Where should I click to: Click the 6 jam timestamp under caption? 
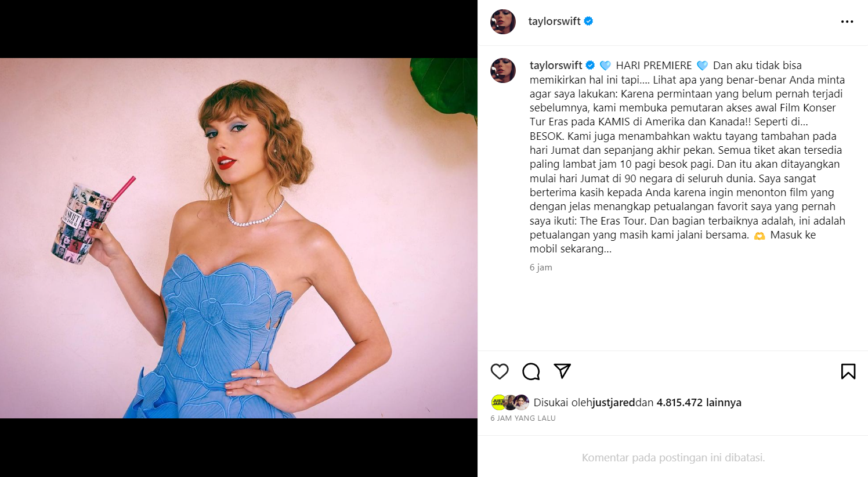[541, 268]
